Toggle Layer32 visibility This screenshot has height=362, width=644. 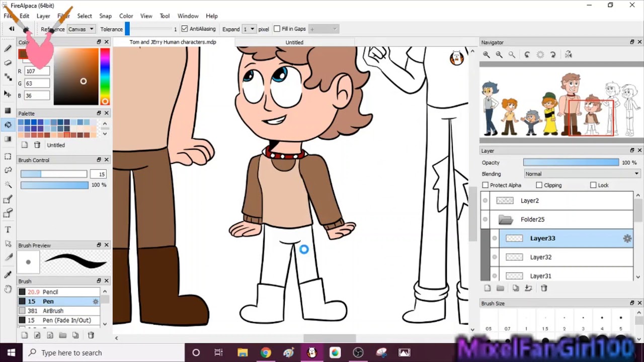[x=495, y=257]
